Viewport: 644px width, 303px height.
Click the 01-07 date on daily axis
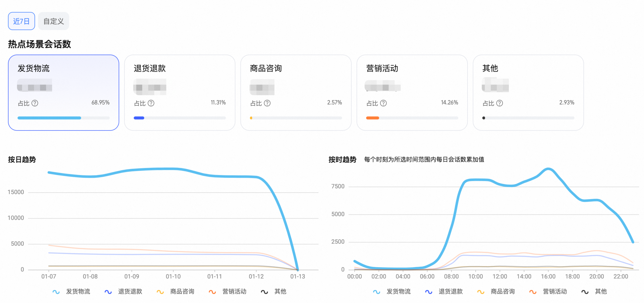click(49, 277)
